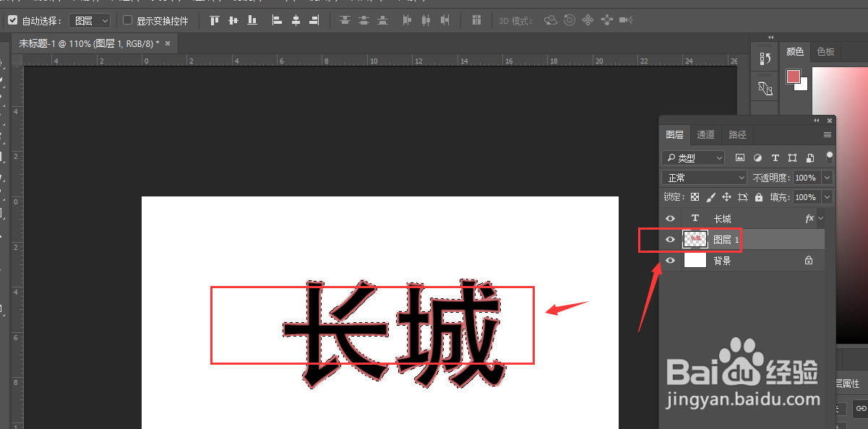Image resolution: width=868 pixels, height=429 pixels.
Task: Collapse the panel group with double arrows
Action: point(815,120)
